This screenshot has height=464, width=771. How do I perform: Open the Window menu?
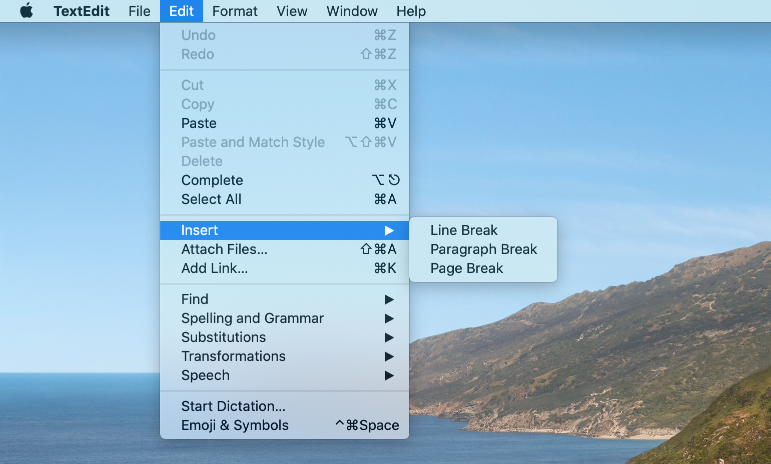tap(352, 11)
